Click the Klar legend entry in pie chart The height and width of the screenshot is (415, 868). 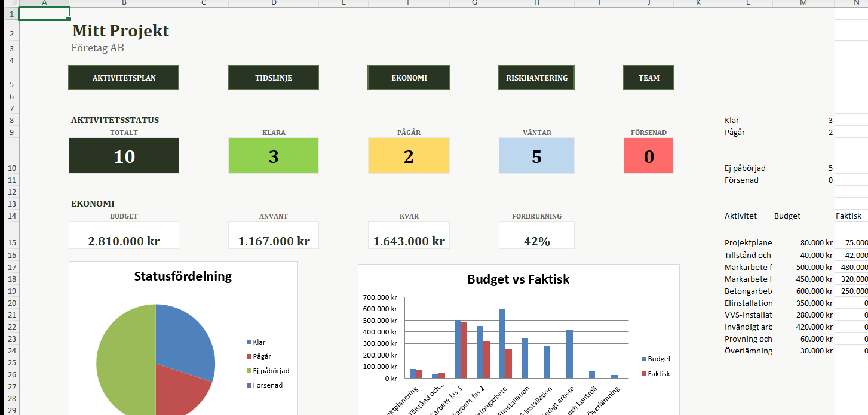coord(256,342)
